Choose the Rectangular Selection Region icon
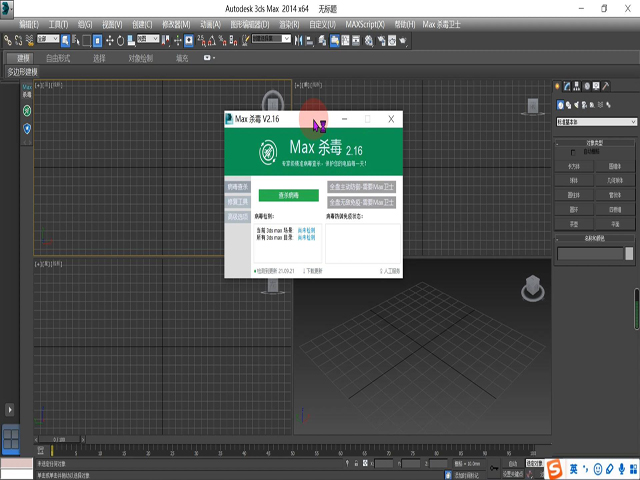This screenshot has height=480, width=640. coord(87,40)
